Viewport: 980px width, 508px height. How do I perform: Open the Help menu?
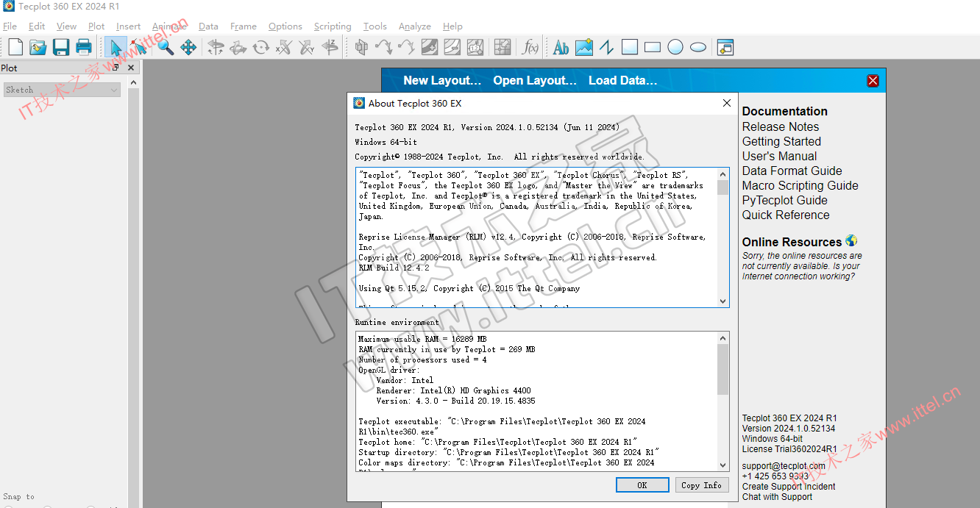tap(452, 26)
